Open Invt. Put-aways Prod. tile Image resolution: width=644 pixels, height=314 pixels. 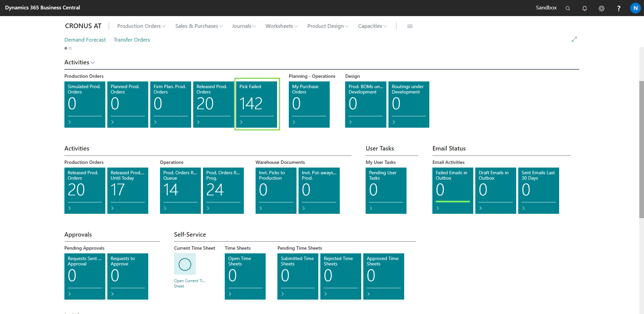tap(319, 191)
